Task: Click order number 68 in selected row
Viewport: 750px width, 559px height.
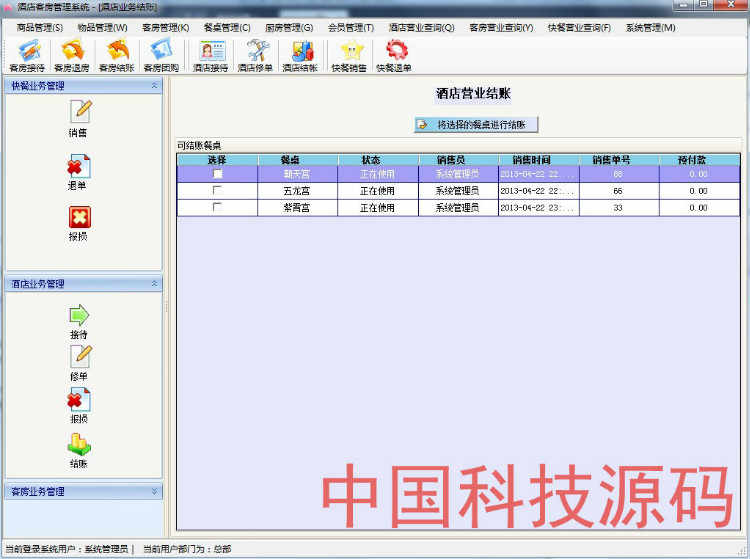Action: (619, 174)
